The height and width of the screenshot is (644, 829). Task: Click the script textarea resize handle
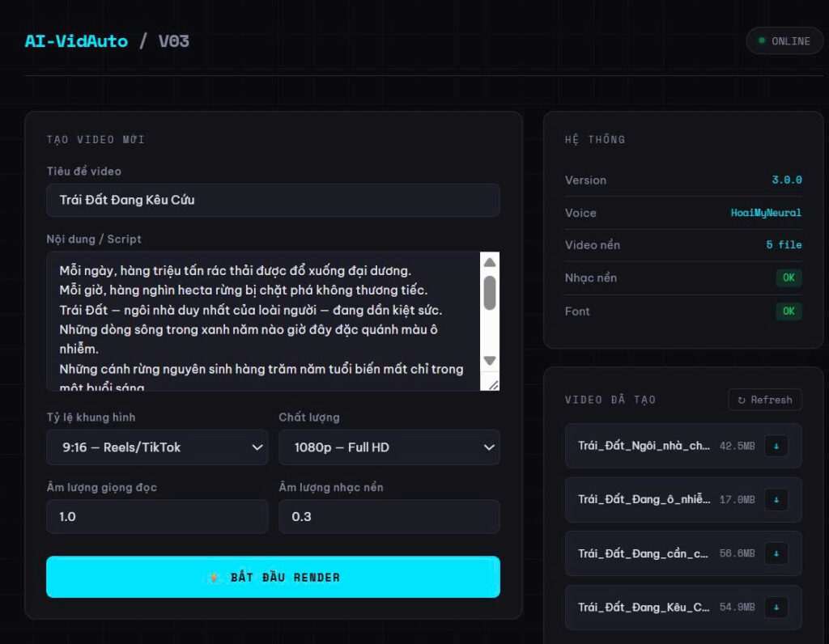click(x=493, y=385)
